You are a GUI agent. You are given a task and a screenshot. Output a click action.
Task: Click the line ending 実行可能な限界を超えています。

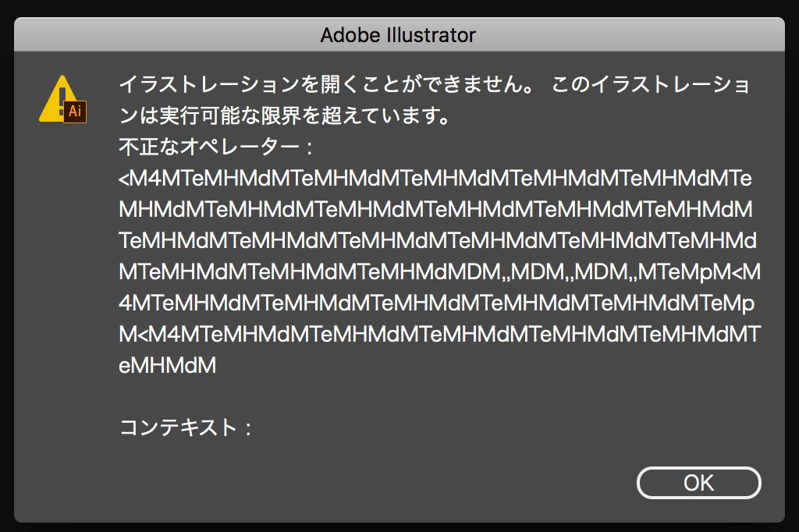coord(285,115)
